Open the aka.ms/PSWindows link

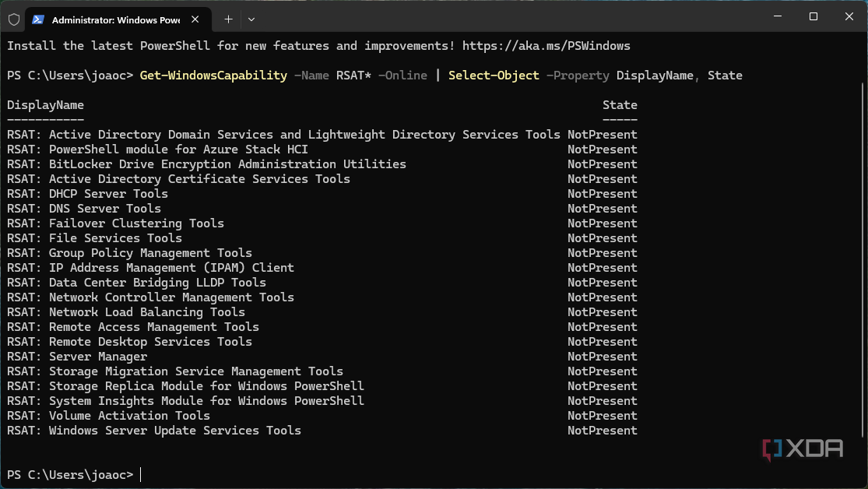[546, 46]
